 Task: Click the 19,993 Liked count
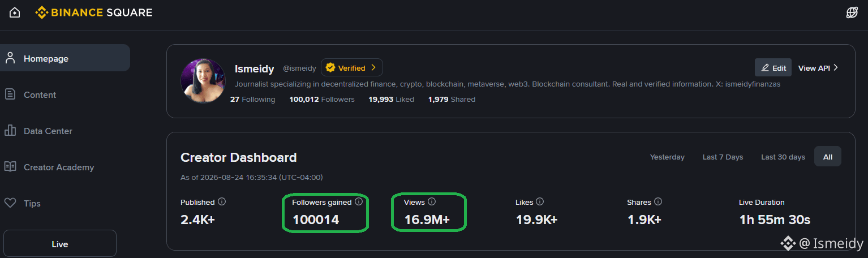coord(391,99)
